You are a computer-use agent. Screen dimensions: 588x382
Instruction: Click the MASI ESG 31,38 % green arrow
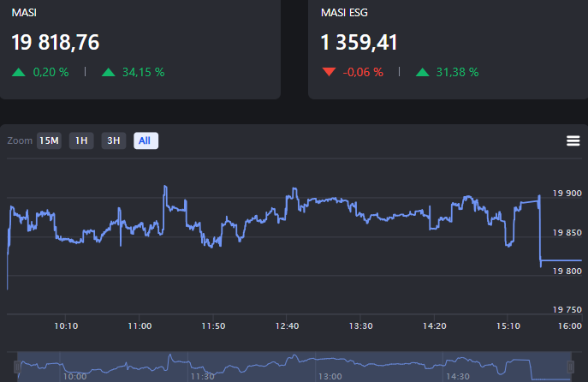(422, 72)
